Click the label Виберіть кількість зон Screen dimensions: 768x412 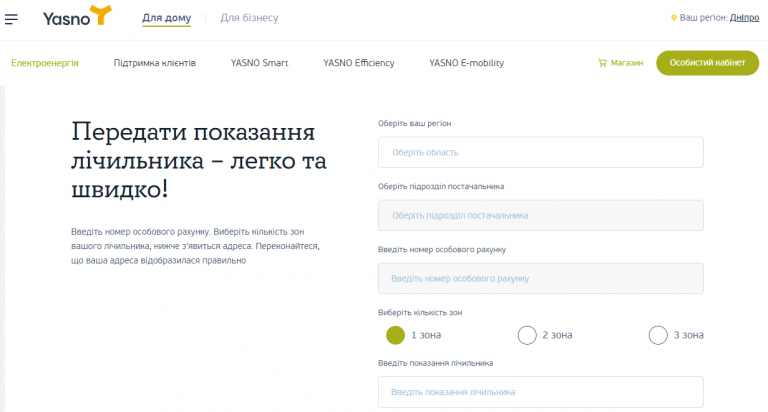(x=420, y=313)
